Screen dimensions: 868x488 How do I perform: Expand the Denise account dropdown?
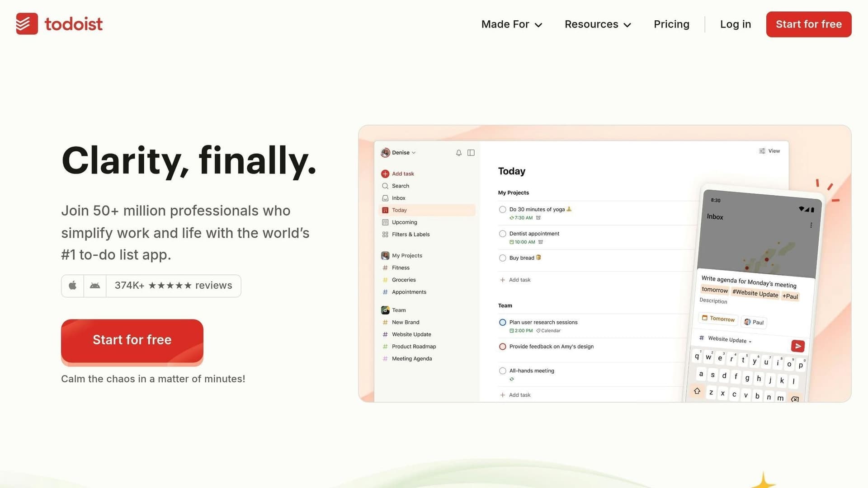(x=401, y=152)
